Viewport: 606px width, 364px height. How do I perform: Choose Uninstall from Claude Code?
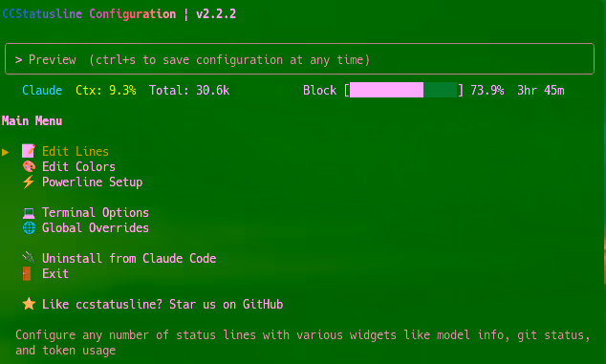[129, 258]
